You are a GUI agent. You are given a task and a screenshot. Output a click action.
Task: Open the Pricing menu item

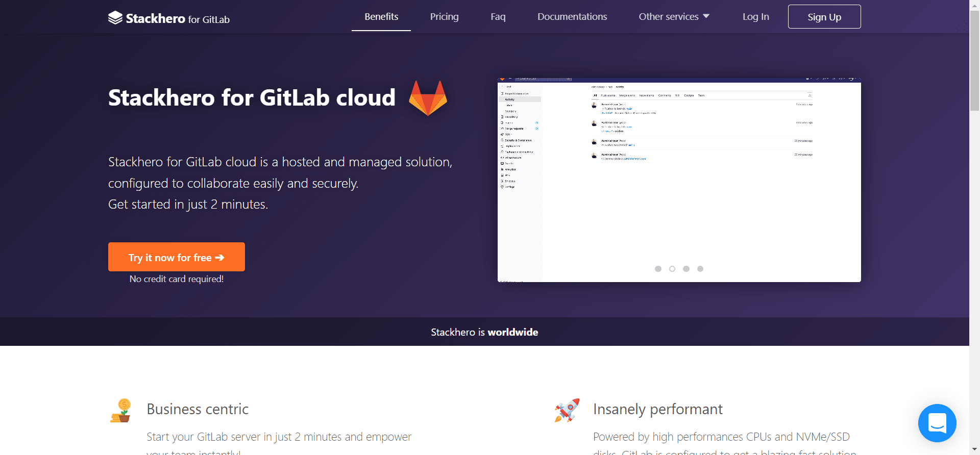pos(444,17)
